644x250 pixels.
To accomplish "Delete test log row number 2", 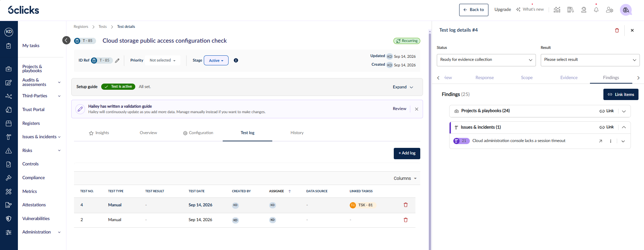I will [x=405, y=220].
